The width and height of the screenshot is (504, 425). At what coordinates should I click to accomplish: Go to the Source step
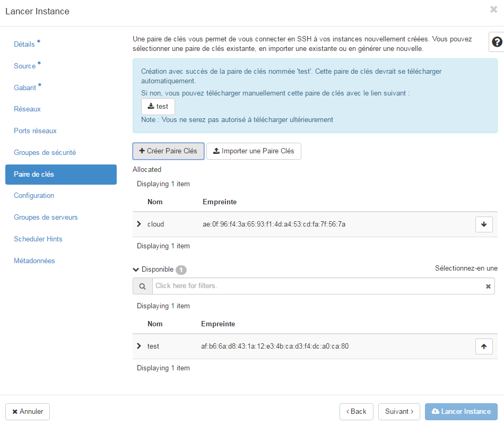coord(25,66)
